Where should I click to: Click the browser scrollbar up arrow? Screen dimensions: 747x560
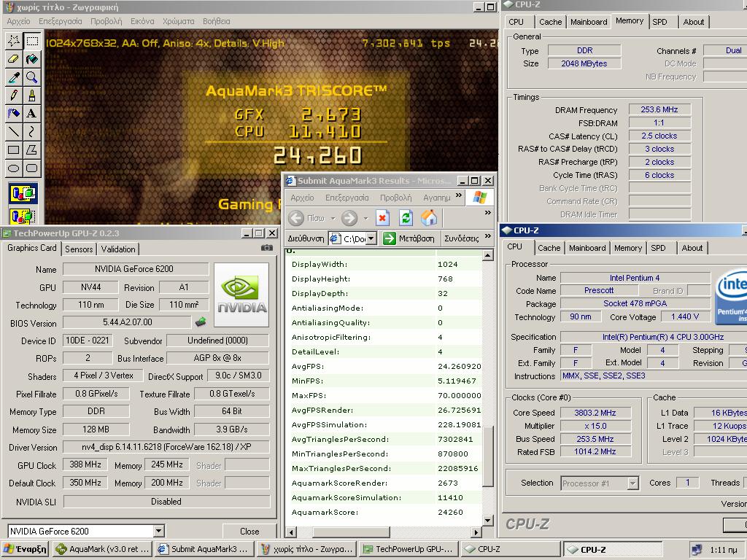pyautogui.click(x=487, y=256)
